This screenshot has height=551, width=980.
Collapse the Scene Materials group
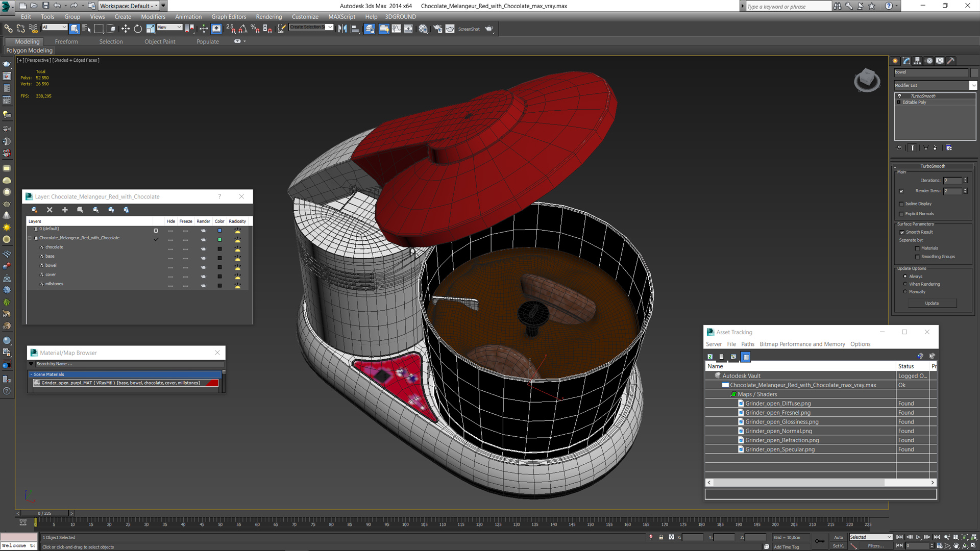(31, 374)
